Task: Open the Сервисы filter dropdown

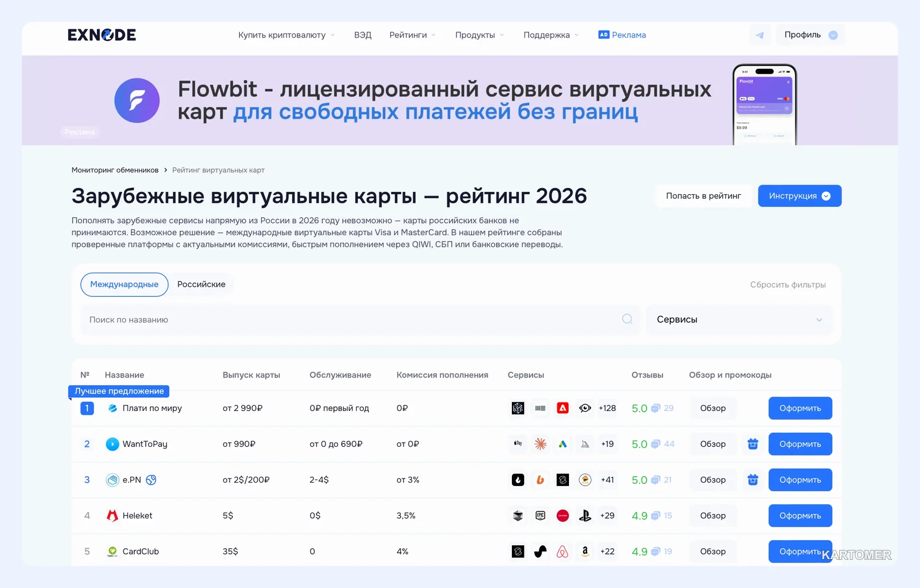Action: pyautogui.click(x=740, y=319)
